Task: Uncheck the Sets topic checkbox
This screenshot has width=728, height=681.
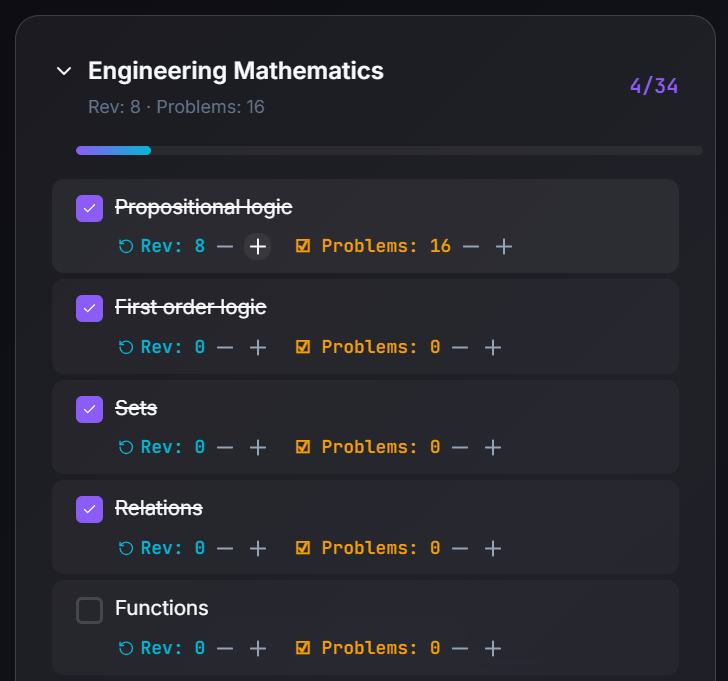Action: [x=89, y=409]
